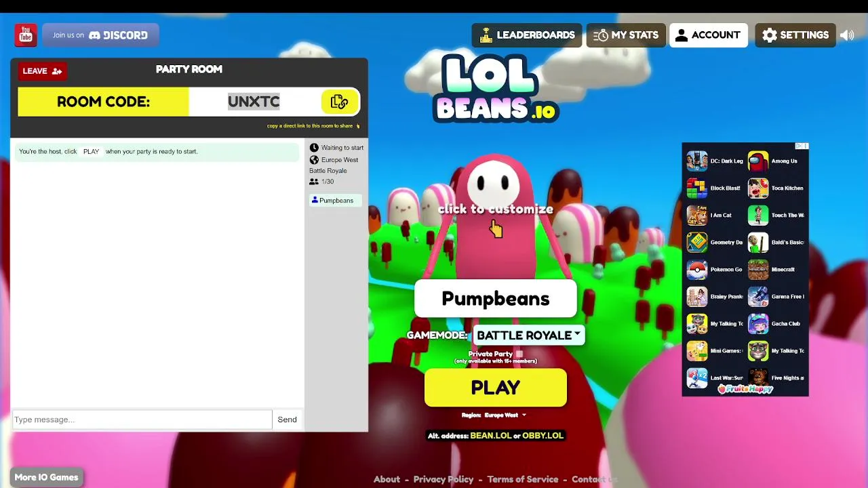The image size is (868, 488).
Task: Leave the party room
Action: click(42, 70)
